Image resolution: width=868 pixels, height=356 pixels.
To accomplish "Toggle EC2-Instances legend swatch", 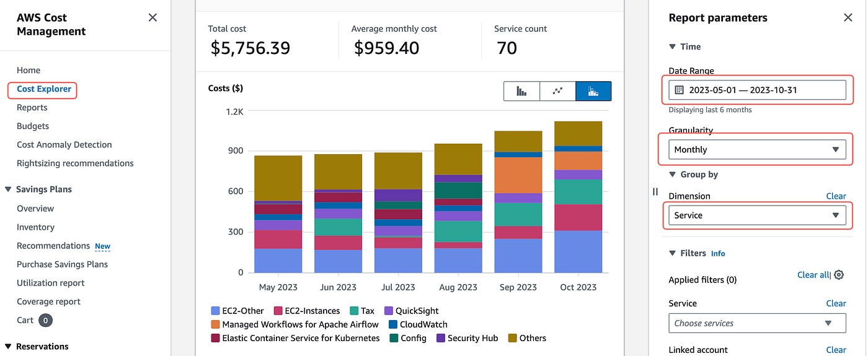I will pos(278,311).
